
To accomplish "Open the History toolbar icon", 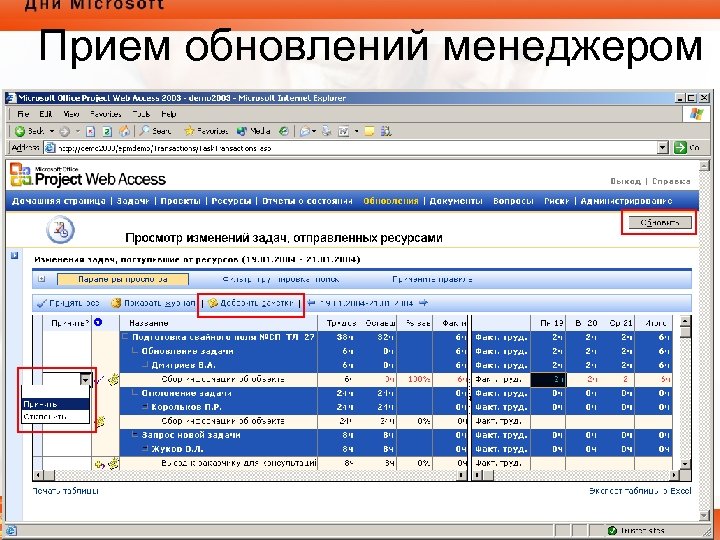I will [284, 132].
